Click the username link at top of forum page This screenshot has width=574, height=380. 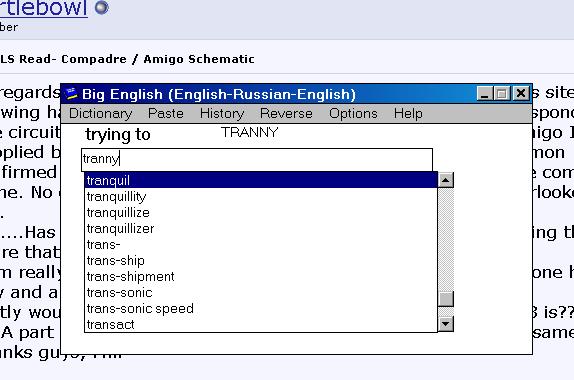tap(44, 8)
